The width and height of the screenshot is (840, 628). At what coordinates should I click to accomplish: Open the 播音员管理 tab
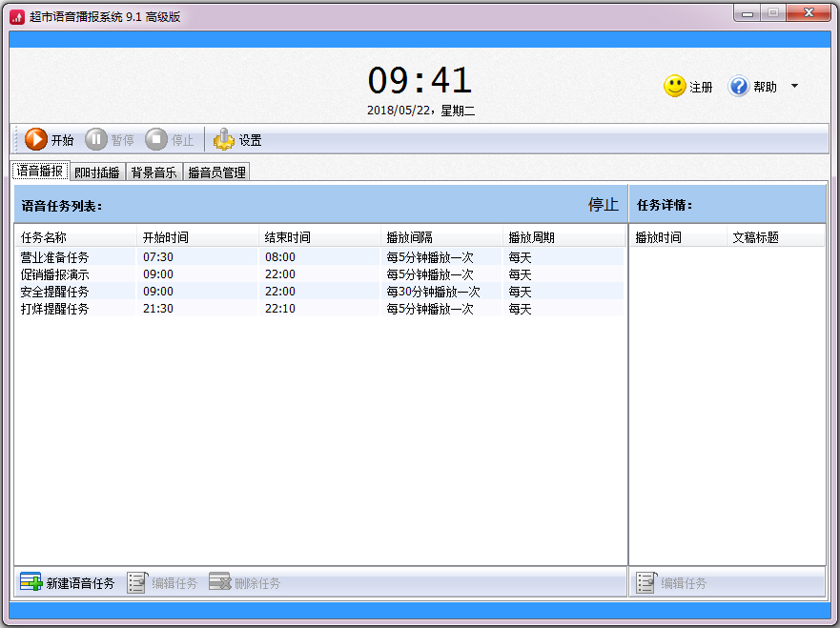(217, 172)
